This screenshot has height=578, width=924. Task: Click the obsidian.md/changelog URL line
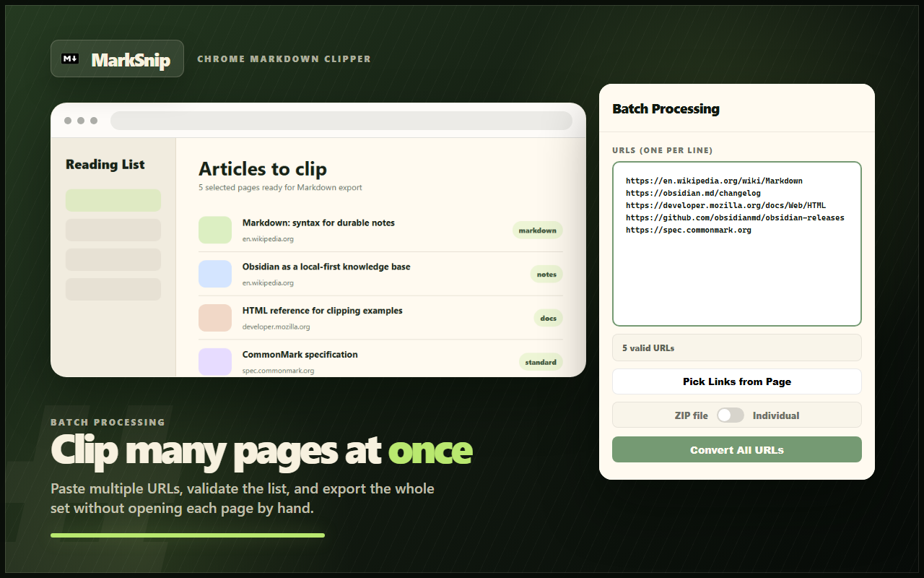click(693, 193)
